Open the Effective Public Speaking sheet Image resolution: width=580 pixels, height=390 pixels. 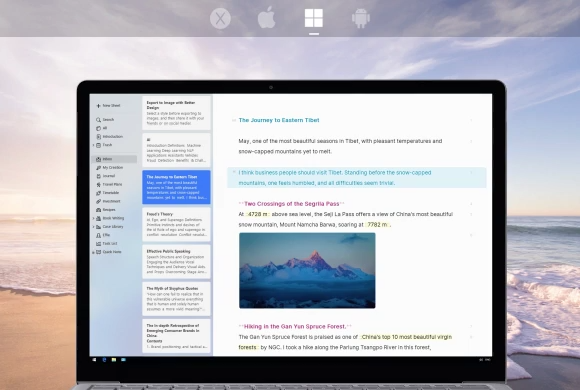click(176, 262)
